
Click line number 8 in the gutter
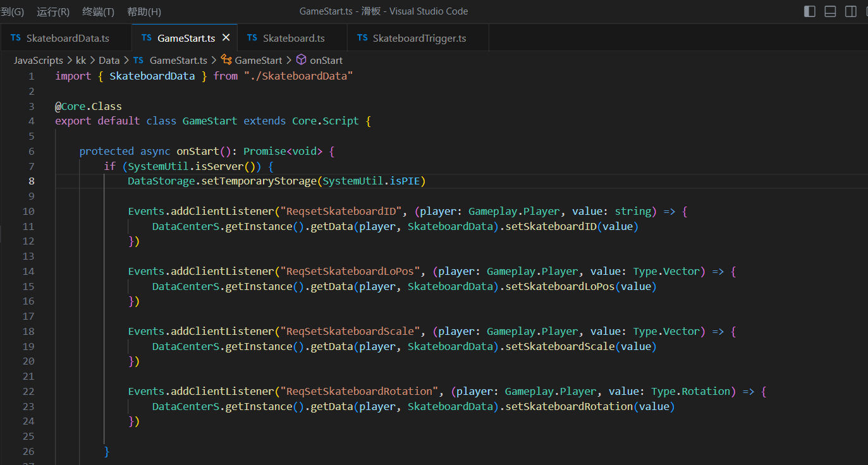pos(32,181)
